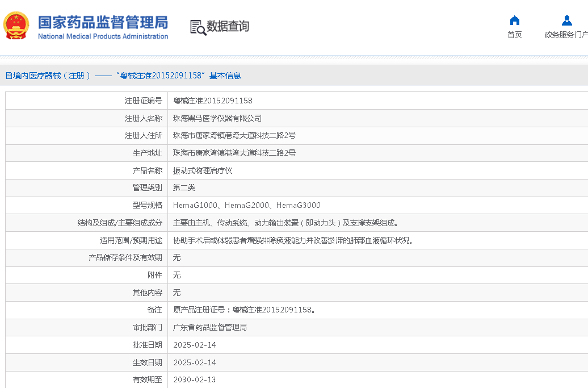Click the approval department 广东省药品监督管理局

click(x=209, y=327)
